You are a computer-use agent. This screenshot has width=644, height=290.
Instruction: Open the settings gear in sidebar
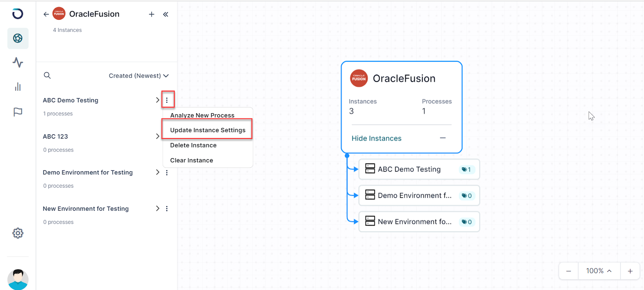[18, 233]
